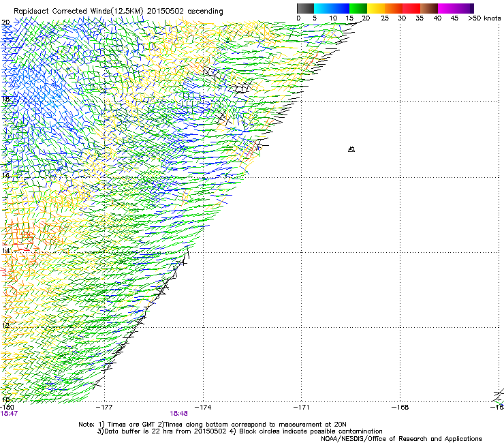Click the chart title 'Rapidscat Corrected Winds(12.5KM)'

click(x=78, y=12)
